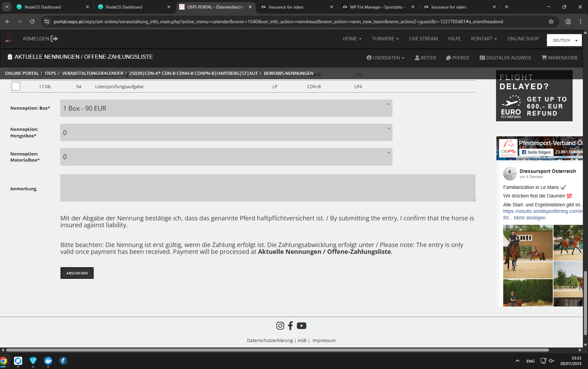
Task: Open Chrome from the taskbar
Action: tap(3, 361)
